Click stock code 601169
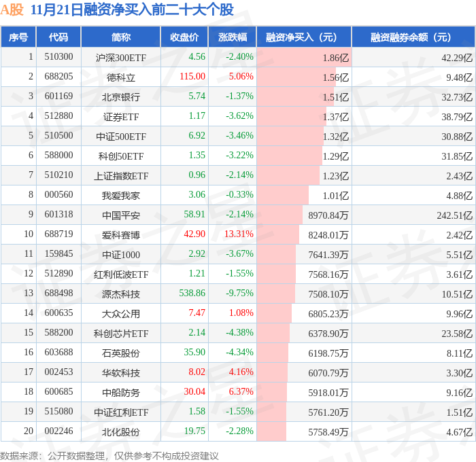The height and width of the screenshot is (462, 476). tap(58, 96)
